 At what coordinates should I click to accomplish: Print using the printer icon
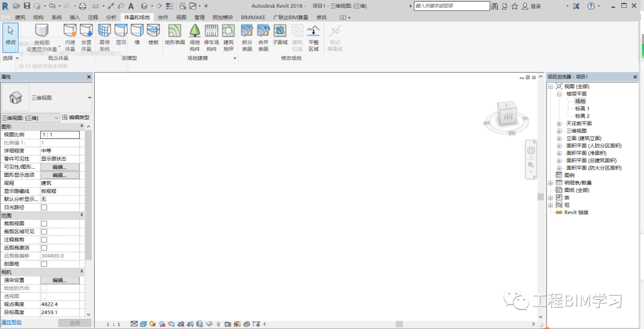tap(82, 6)
